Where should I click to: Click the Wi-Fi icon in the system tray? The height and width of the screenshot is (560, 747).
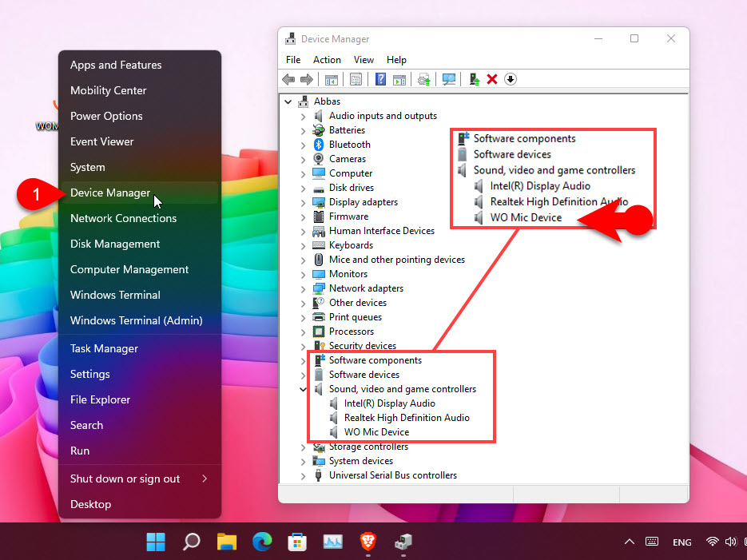(712, 542)
